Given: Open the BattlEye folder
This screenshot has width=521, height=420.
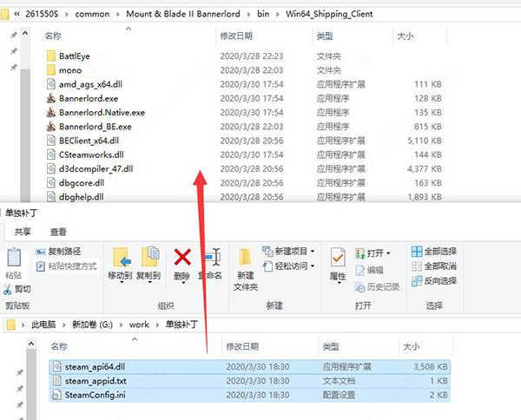Looking at the screenshot, I should point(74,56).
